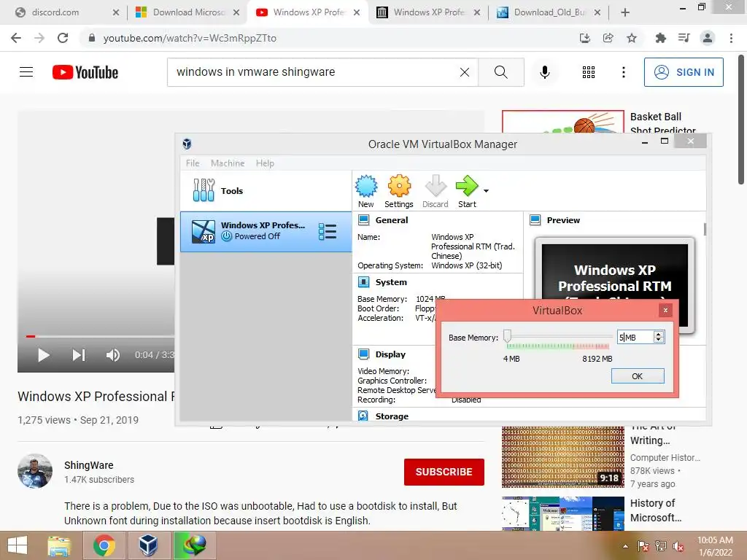Open Chrome profile avatar icon
The height and width of the screenshot is (560, 747).
[x=708, y=38]
